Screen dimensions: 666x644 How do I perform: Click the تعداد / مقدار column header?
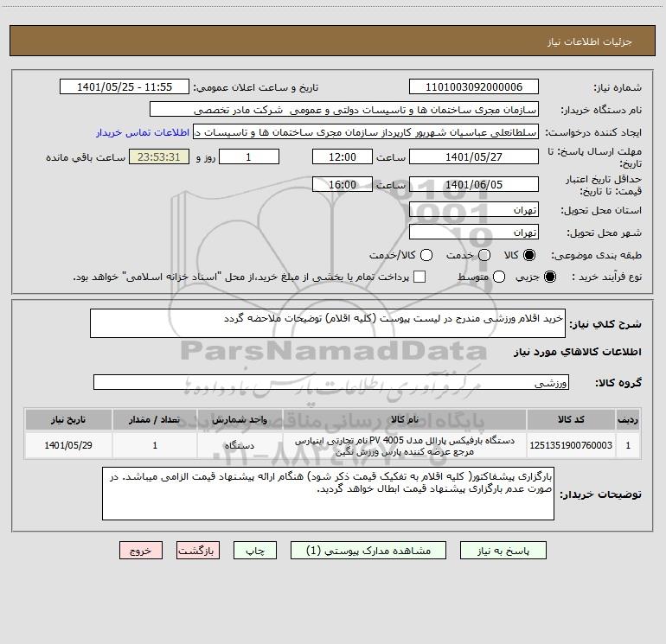point(155,419)
